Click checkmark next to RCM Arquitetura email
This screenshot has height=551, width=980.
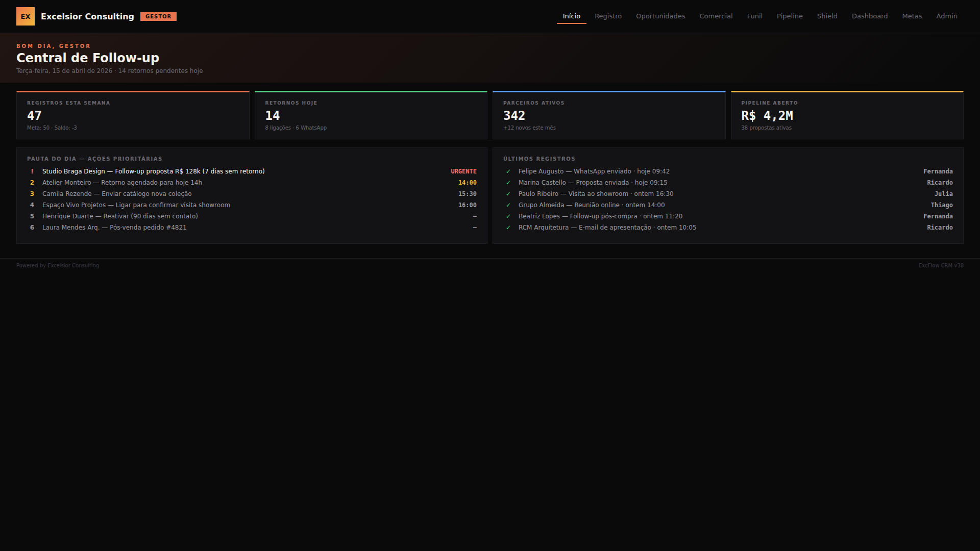[x=508, y=228]
